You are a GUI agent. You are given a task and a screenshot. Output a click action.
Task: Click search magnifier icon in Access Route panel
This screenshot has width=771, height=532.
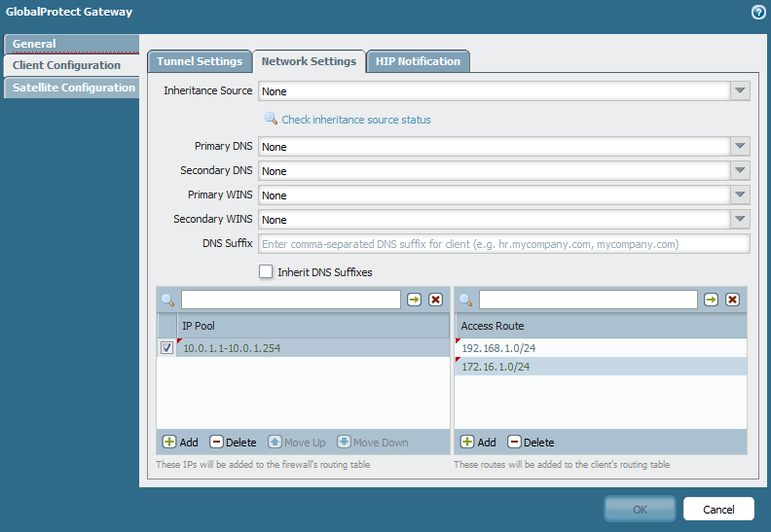point(466,300)
